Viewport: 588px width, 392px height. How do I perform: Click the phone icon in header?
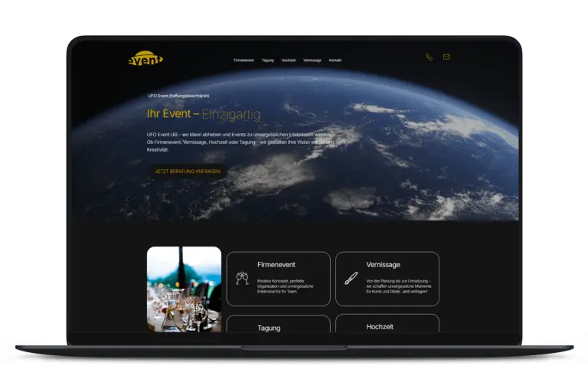coord(429,57)
